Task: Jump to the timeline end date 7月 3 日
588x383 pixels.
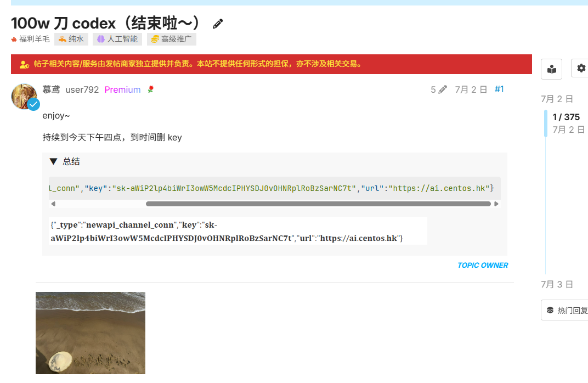Action: click(557, 284)
